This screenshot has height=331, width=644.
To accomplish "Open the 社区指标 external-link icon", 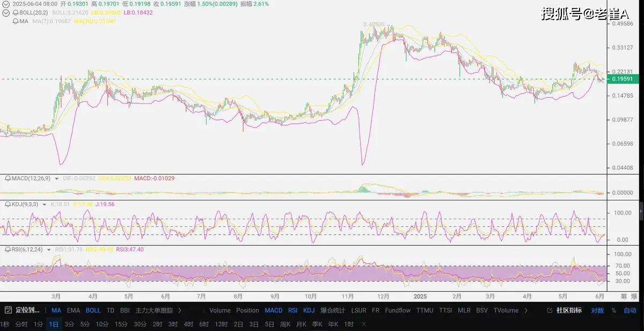I will pos(550,310).
